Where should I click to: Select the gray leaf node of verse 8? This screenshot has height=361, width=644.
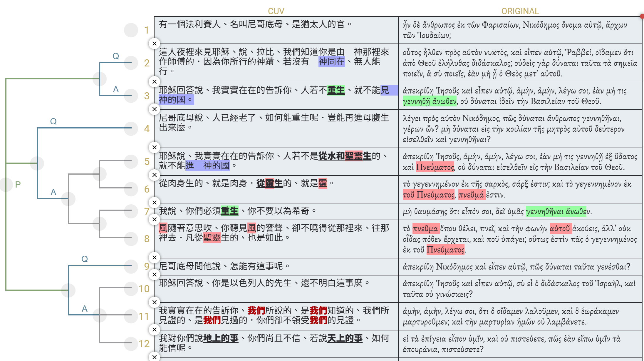131,238
